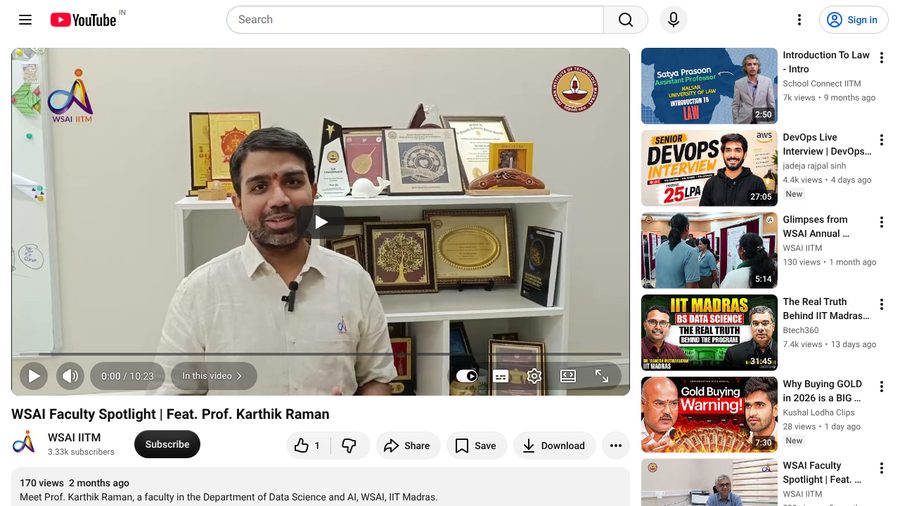Image resolution: width=900 pixels, height=506 pixels.
Task: Focus the Search input field
Action: (415, 20)
